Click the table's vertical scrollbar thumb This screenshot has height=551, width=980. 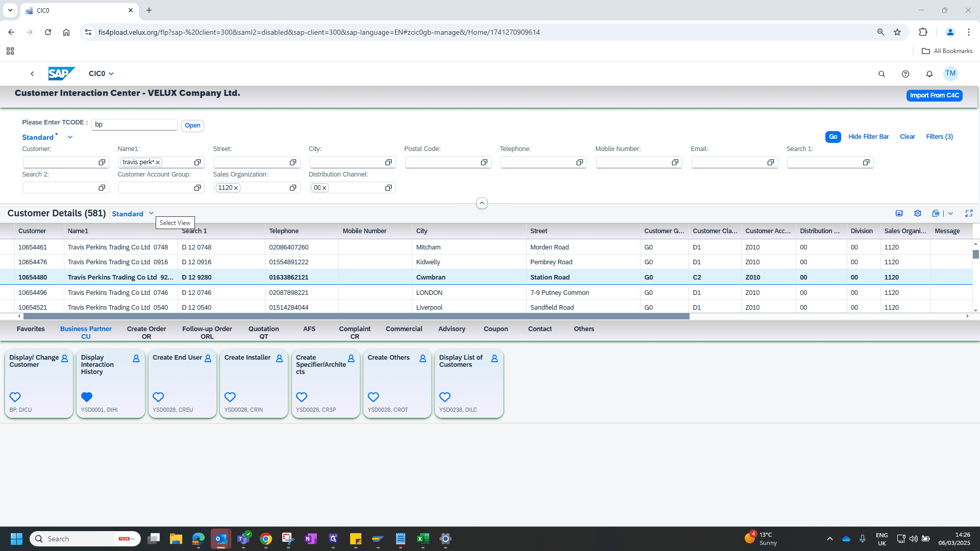pyautogui.click(x=976, y=254)
